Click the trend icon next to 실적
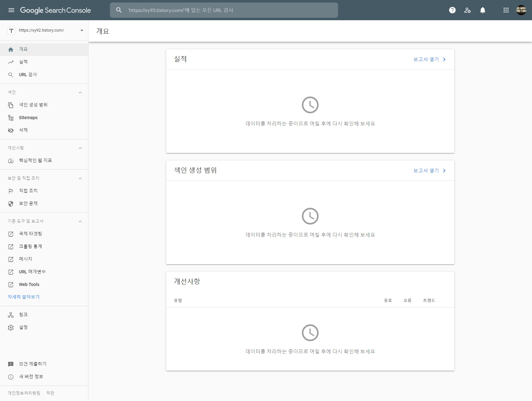The height and width of the screenshot is (401, 532). click(x=11, y=62)
